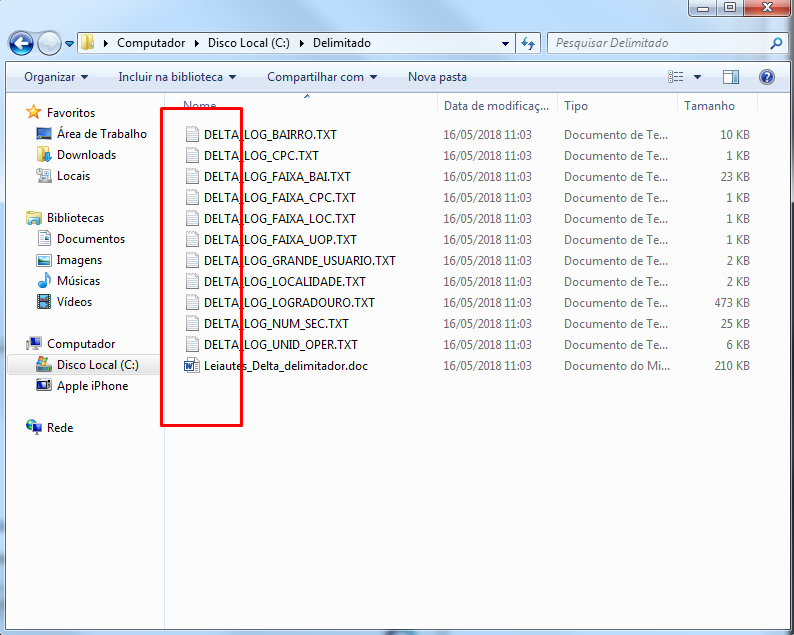794x635 pixels.
Task: Click the Área de Trabalho desktop icon
Action: [x=44, y=134]
